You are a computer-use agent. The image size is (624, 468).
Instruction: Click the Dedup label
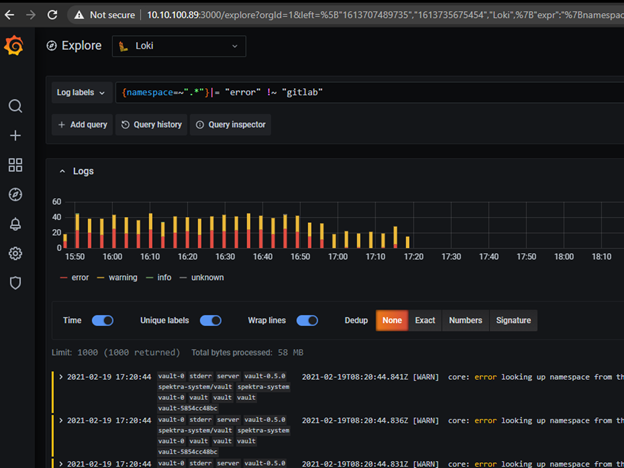pos(356,320)
